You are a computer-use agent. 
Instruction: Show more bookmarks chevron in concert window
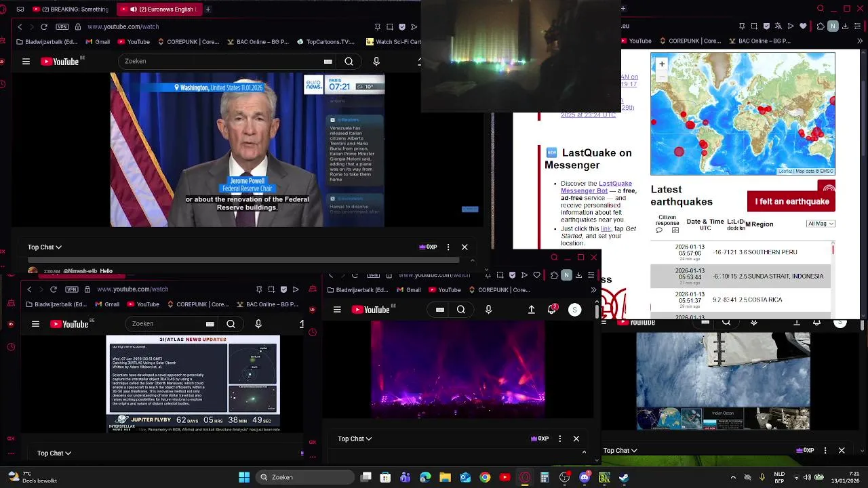pyautogui.click(x=593, y=290)
